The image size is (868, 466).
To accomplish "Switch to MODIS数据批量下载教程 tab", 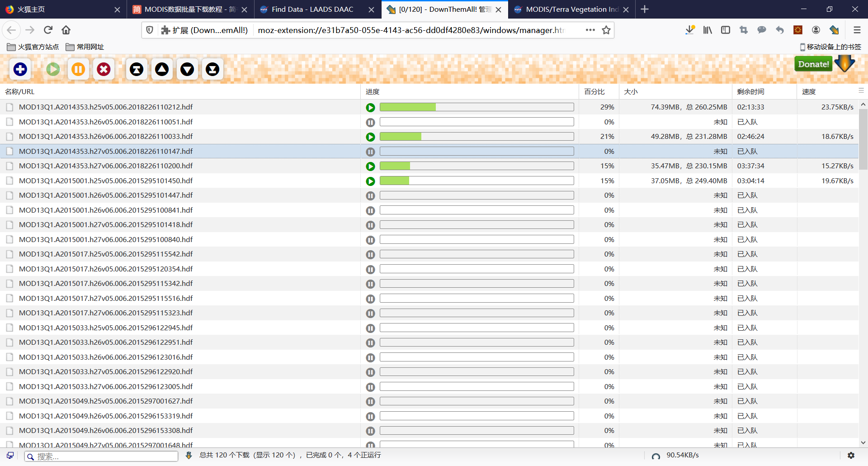I will (x=190, y=9).
